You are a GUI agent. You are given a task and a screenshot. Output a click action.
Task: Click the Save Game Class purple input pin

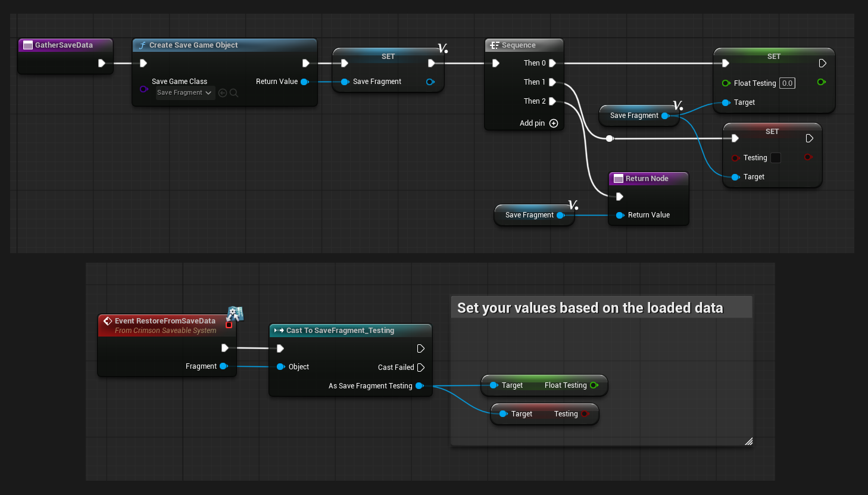tap(143, 89)
